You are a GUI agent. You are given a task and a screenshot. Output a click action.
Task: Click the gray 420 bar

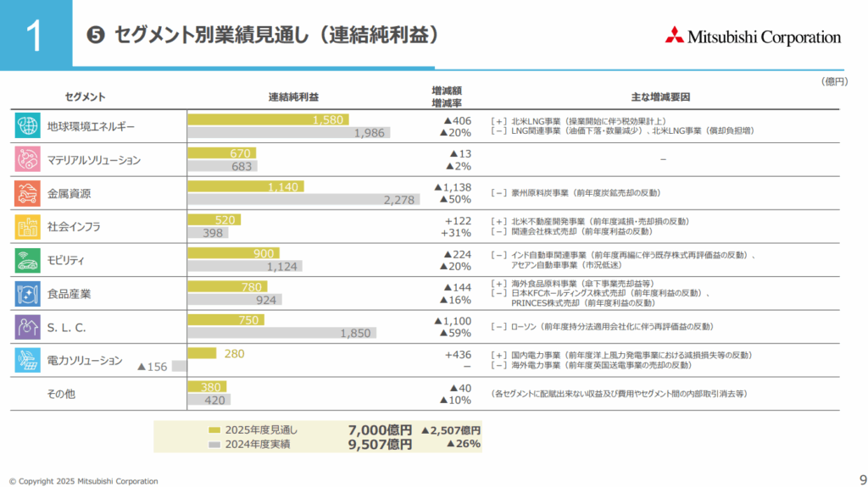[x=209, y=400]
